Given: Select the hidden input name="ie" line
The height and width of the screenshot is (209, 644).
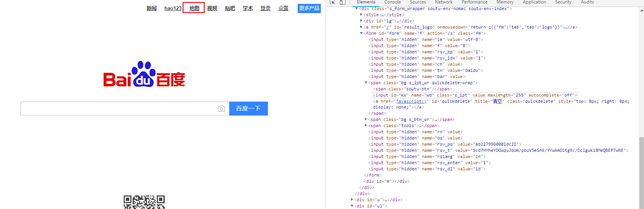Looking at the screenshot, I should [426, 39].
